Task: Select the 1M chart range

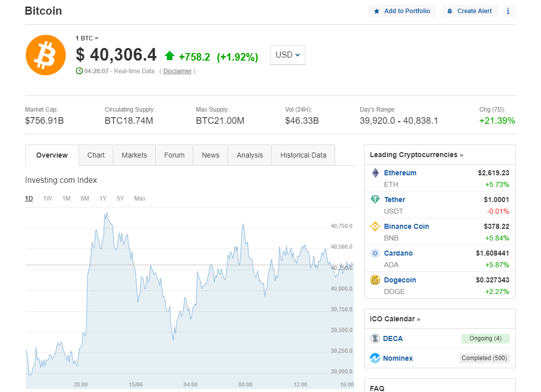Action: (x=66, y=198)
